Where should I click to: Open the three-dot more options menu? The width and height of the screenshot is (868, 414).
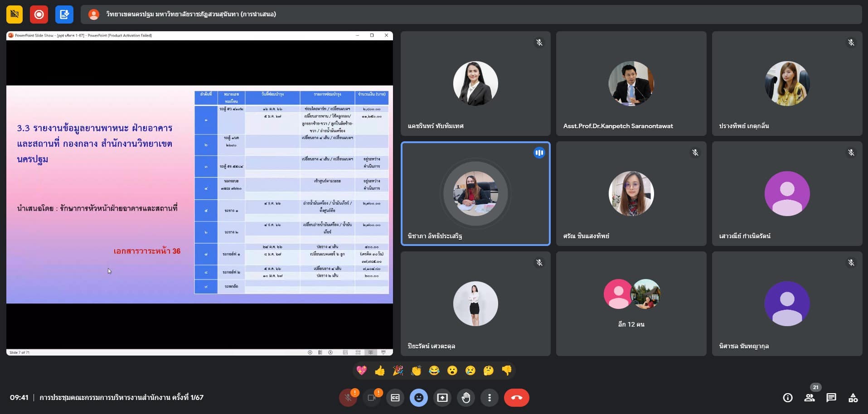click(489, 398)
